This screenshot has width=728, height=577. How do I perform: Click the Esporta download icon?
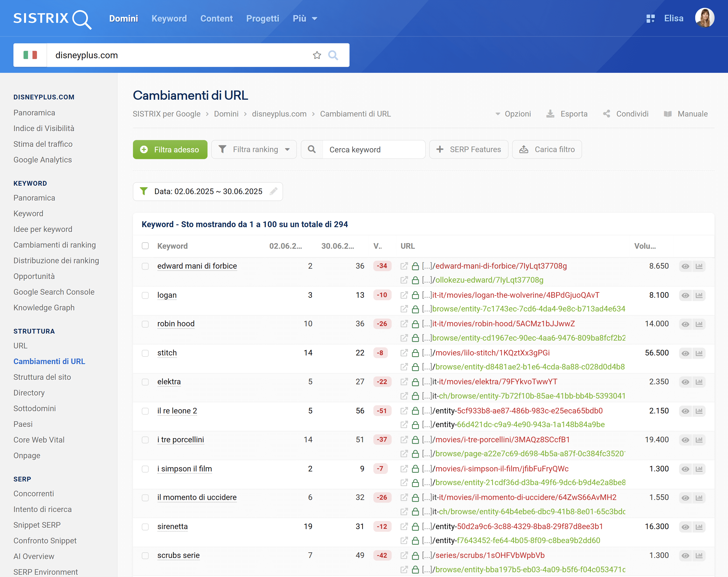(x=550, y=114)
